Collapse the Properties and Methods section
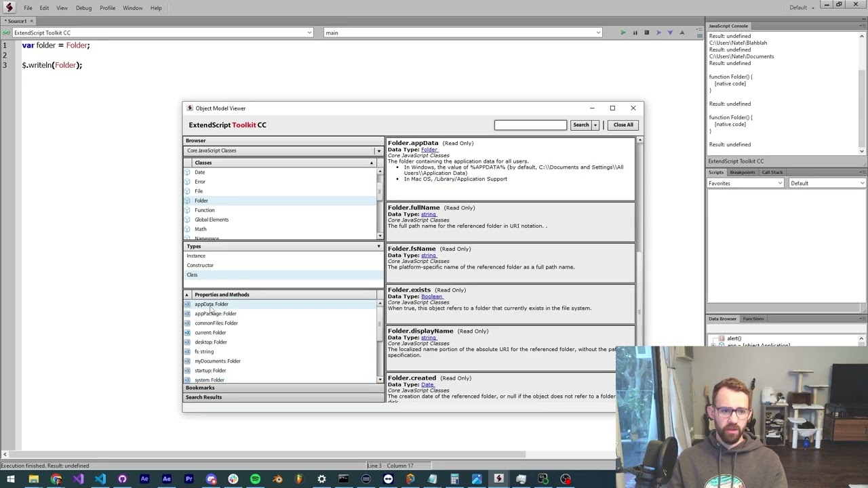 tap(186, 295)
